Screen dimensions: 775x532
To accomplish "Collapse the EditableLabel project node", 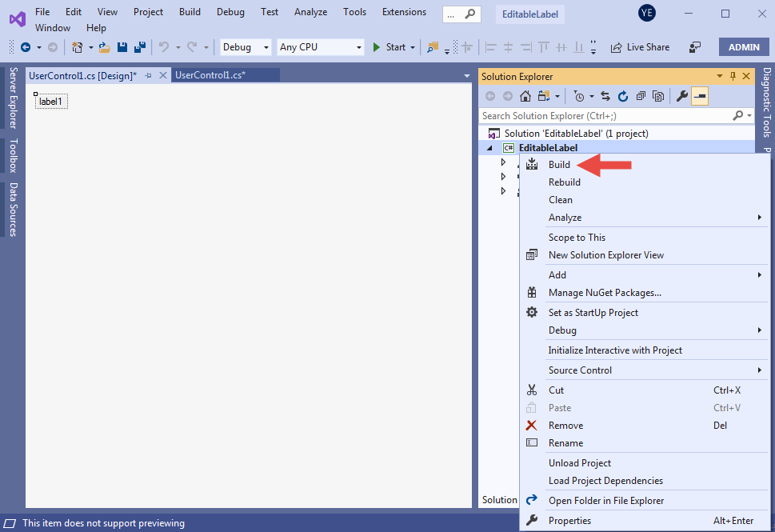I will pyautogui.click(x=489, y=148).
